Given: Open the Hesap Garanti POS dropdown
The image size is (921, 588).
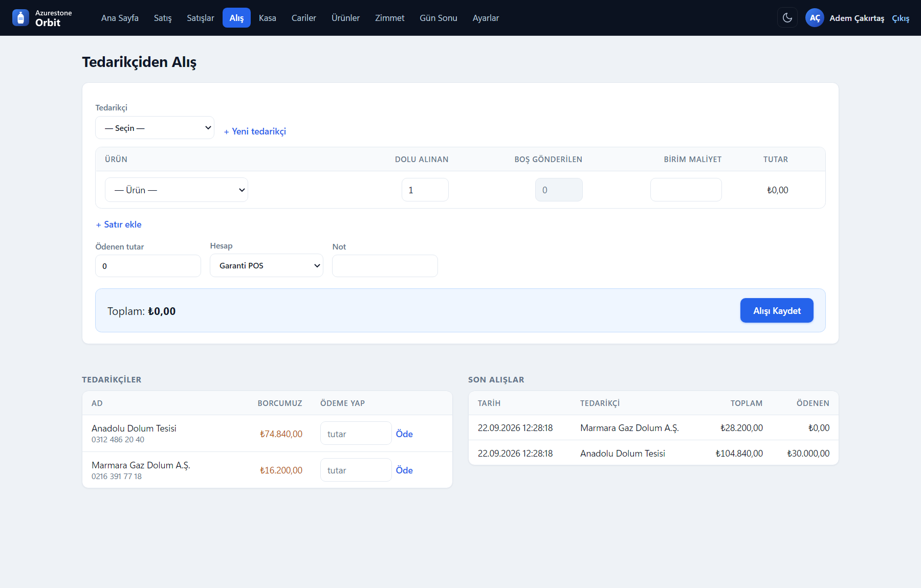Looking at the screenshot, I should click(267, 265).
